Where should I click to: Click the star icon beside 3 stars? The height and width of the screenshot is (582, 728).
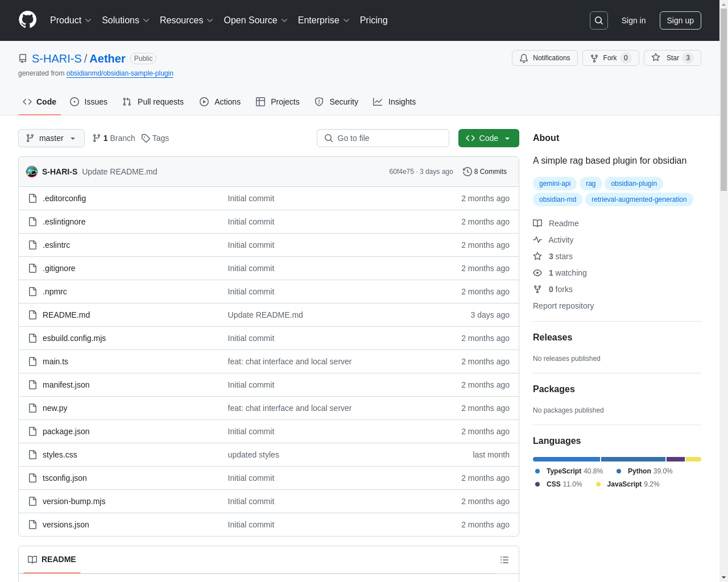(x=537, y=256)
